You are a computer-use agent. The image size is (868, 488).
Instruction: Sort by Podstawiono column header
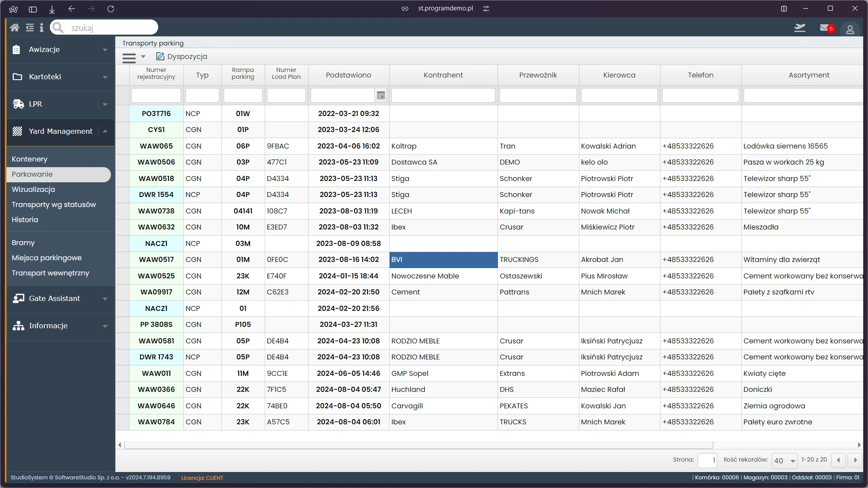click(x=348, y=75)
